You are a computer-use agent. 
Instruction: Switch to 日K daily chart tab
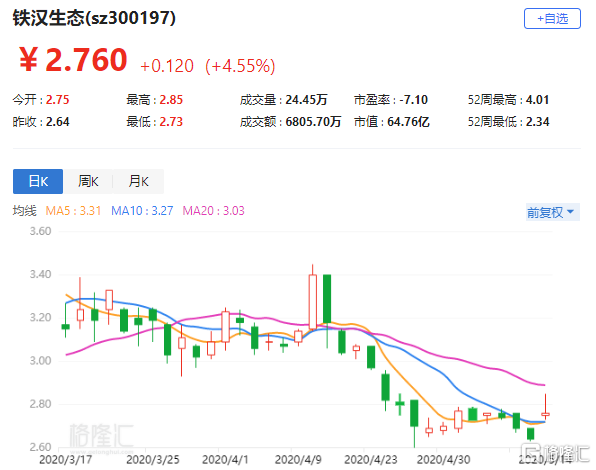(38, 181)
